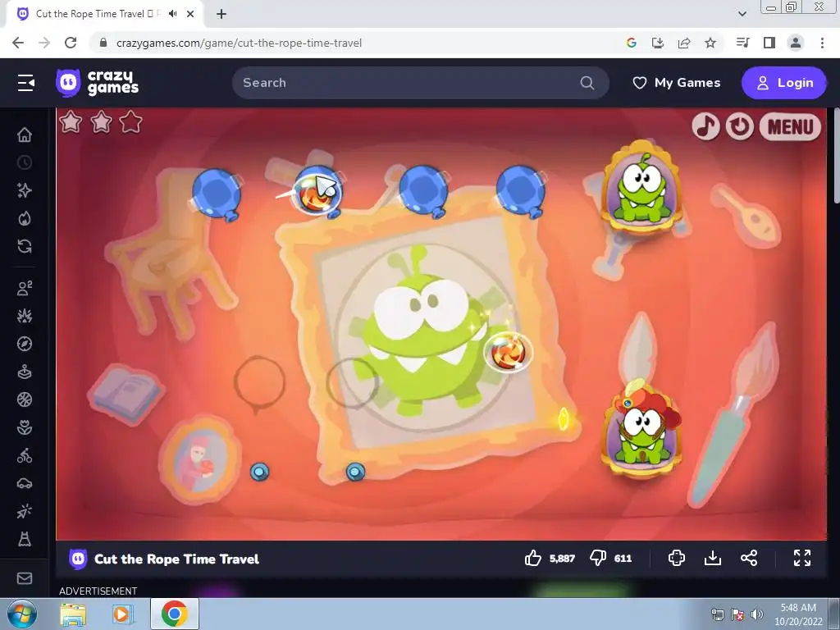This screenshot has width=840, height=630.
Task: Click the search magnifier icon
Action: [587, 83]
